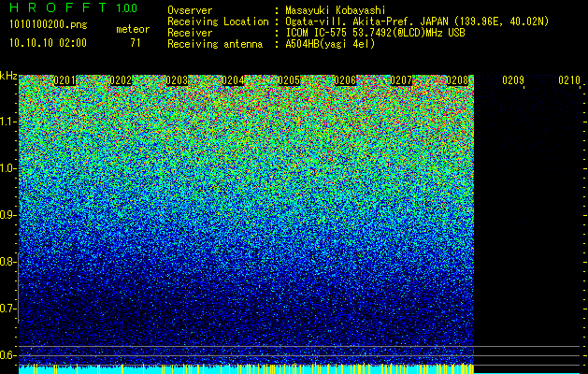Click the 0201 time marker
This screenshot has width=588, height=374.
[x=65, y=80]
